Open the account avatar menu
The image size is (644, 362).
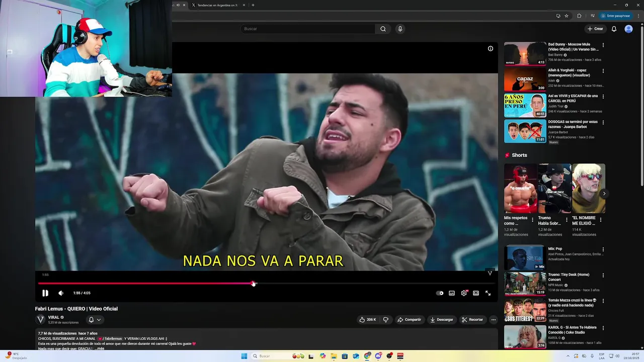628,29
